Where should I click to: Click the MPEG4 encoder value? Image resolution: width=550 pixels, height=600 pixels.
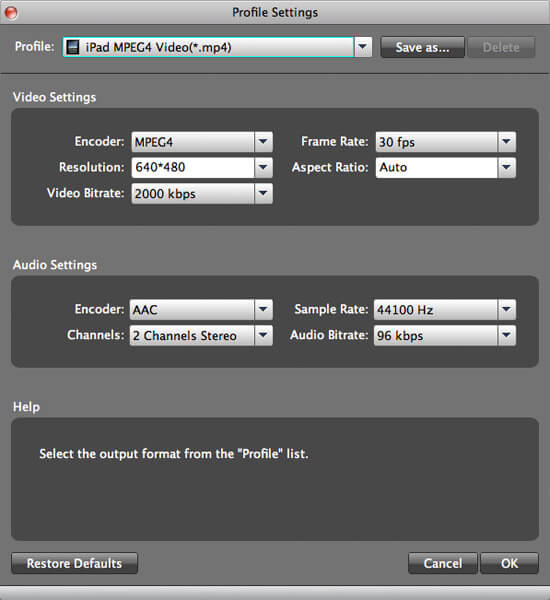coord(154,142)
